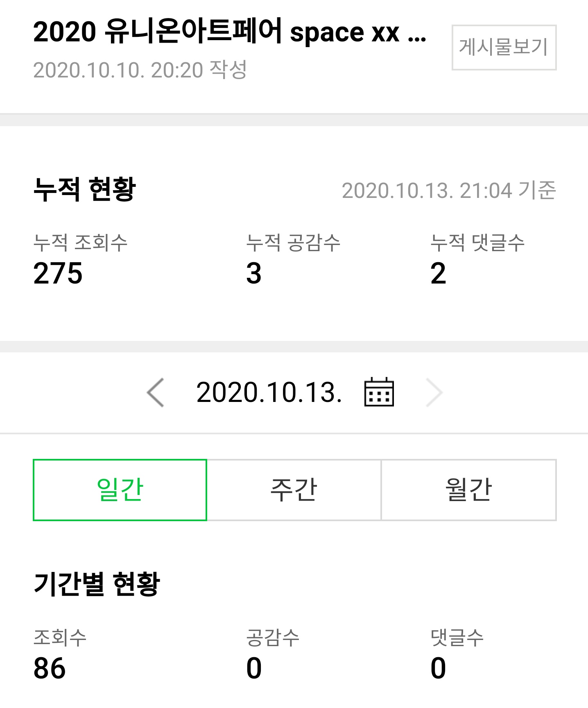Open the post title 2020 유니온아트페어

[x=230, y=32]
